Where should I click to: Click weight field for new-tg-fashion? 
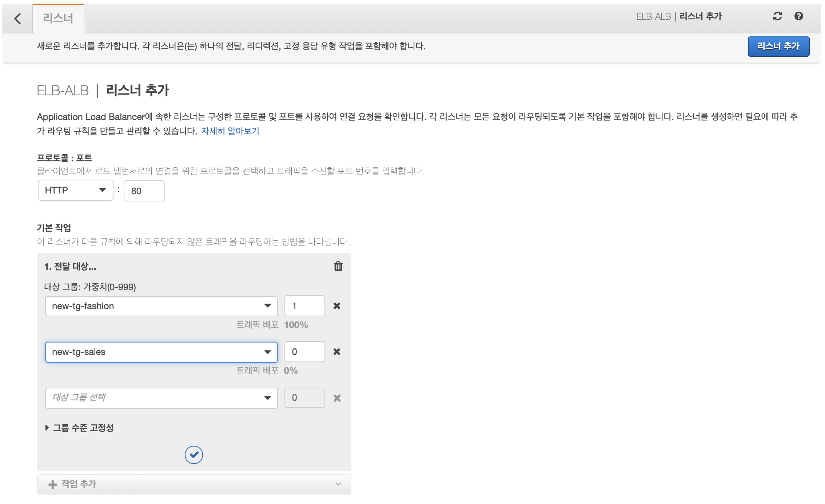pos(304,306)
